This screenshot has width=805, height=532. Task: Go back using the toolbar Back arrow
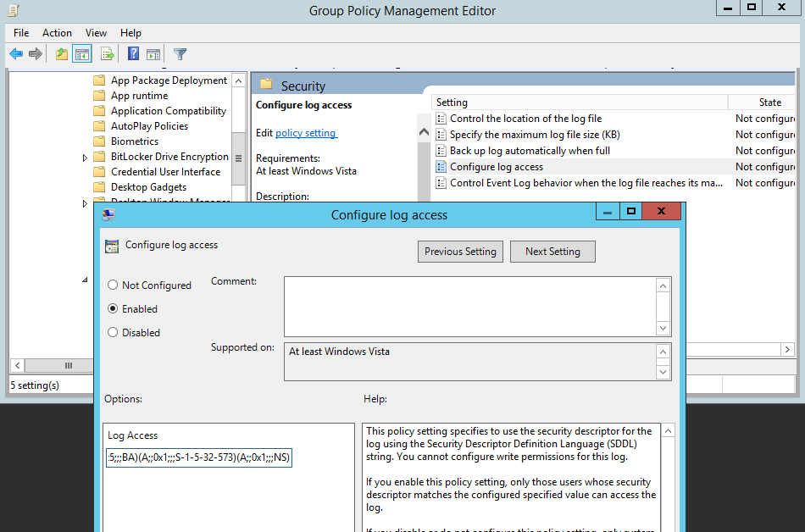tap(16, 54)
